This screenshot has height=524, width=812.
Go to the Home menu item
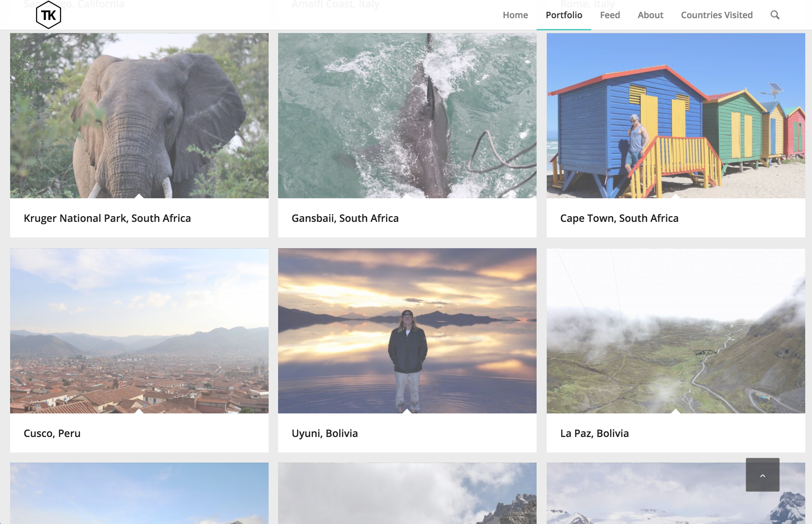click(x=515, y=15)
